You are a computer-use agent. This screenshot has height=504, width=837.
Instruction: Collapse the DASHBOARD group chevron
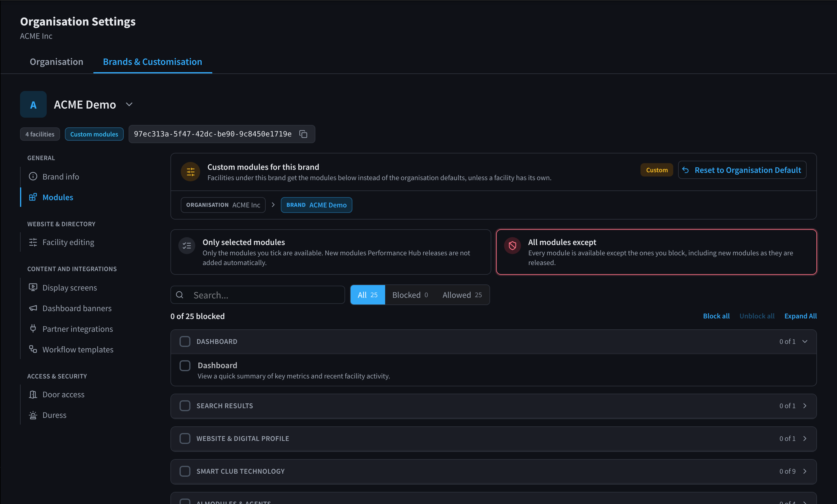(805, 341)
